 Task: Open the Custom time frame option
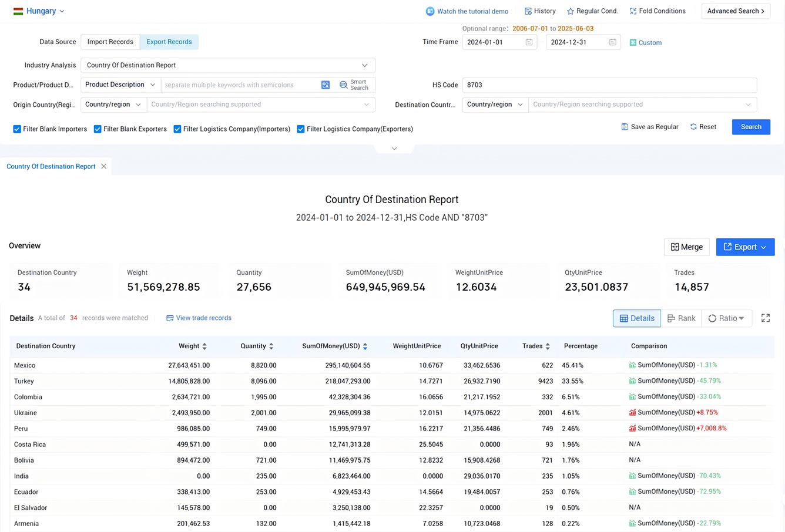(x=645, y=42)
